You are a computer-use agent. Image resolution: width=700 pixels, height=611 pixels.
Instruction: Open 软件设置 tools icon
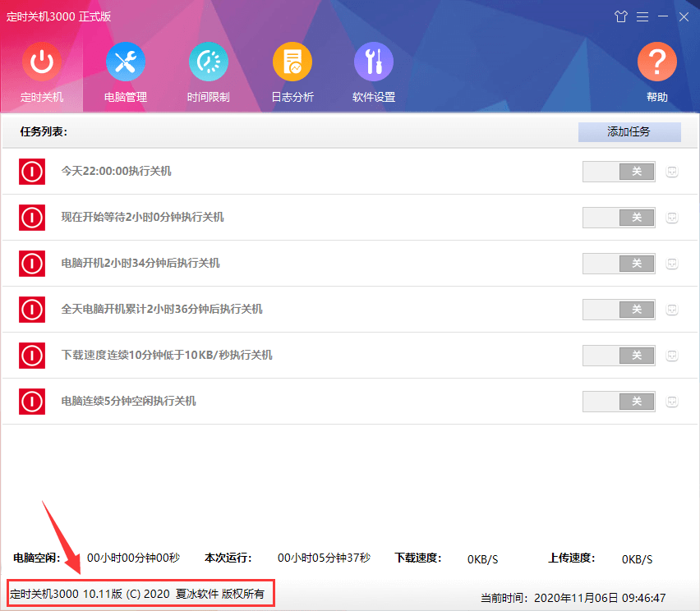coord(374,62)
